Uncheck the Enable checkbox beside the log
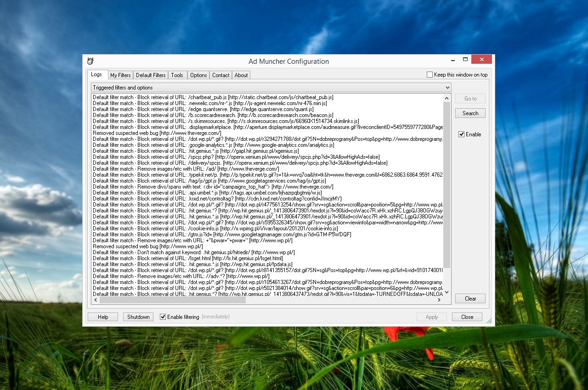This screenshot has width=588, height=390. 461,134
